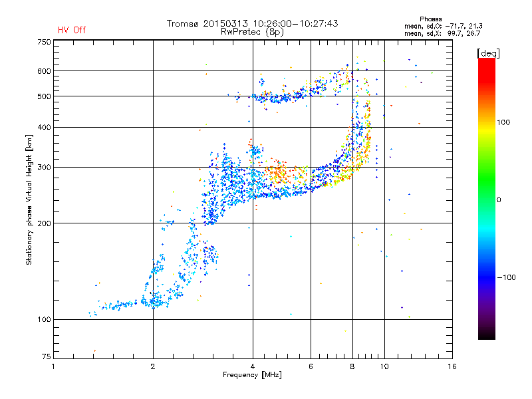Click the '[deg]' colorbar unit label
The height and width of the screenshot is (399, 532).
[x=488, y=53]
